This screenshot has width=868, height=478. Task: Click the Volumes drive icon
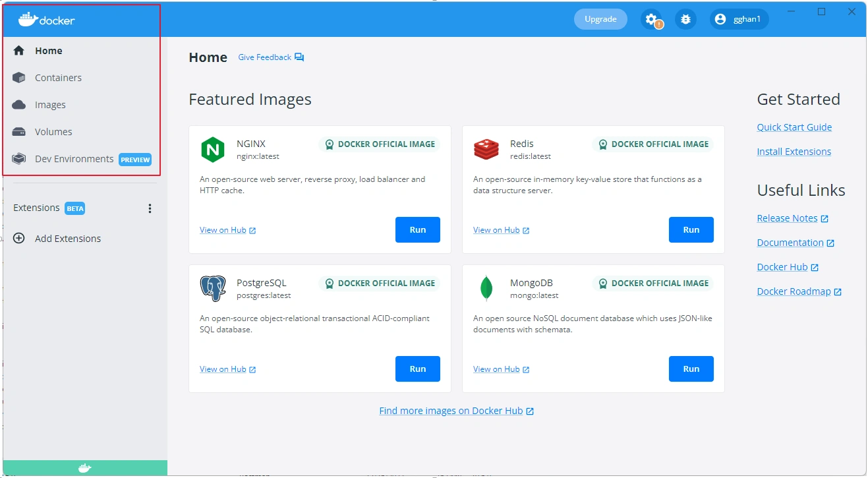click(19, 132)
